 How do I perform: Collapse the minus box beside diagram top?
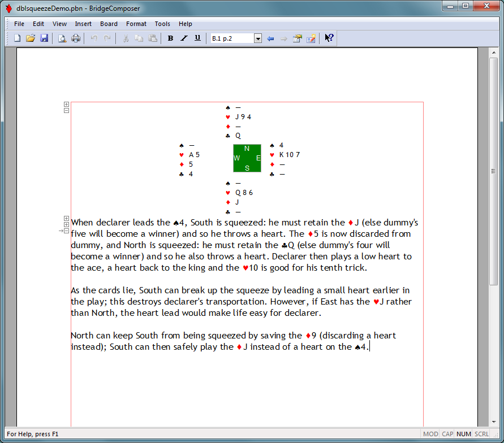[66, 110]
